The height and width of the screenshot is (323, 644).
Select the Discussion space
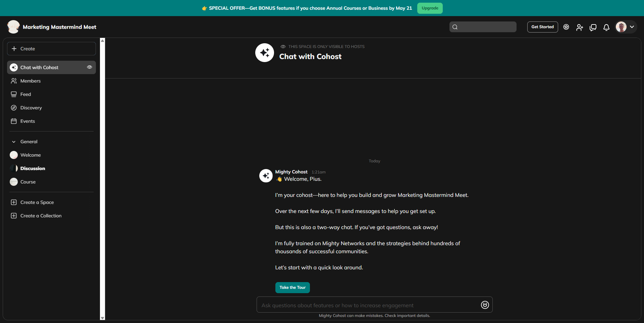point(33,168)
